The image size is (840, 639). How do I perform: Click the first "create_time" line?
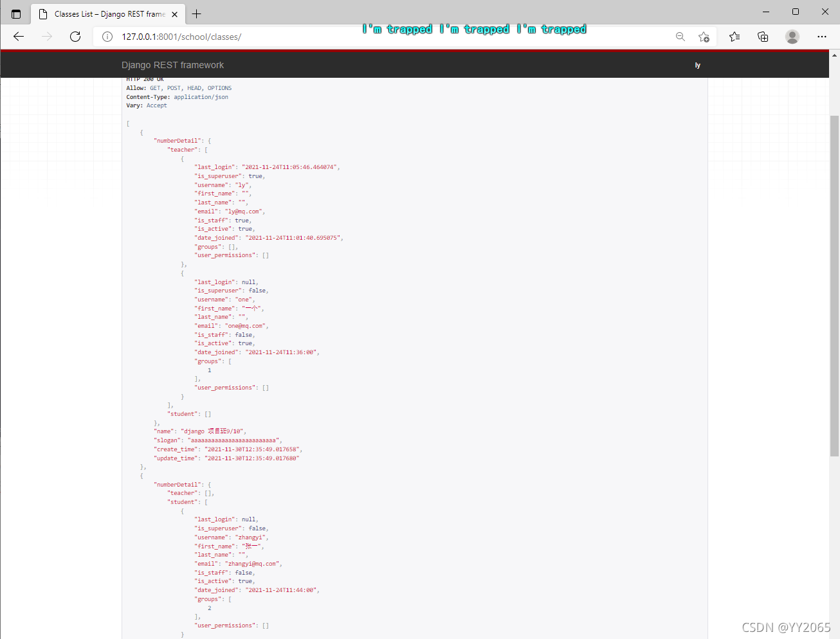[228, 449]
